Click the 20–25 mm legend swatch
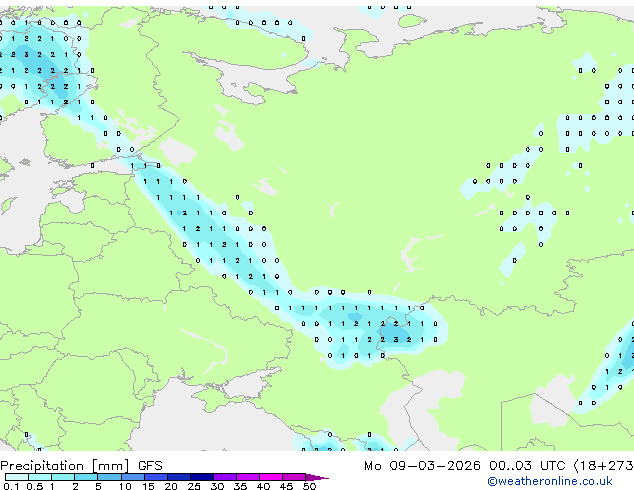Viewport: 634px width, 490px height. click(x=178, y=477)
